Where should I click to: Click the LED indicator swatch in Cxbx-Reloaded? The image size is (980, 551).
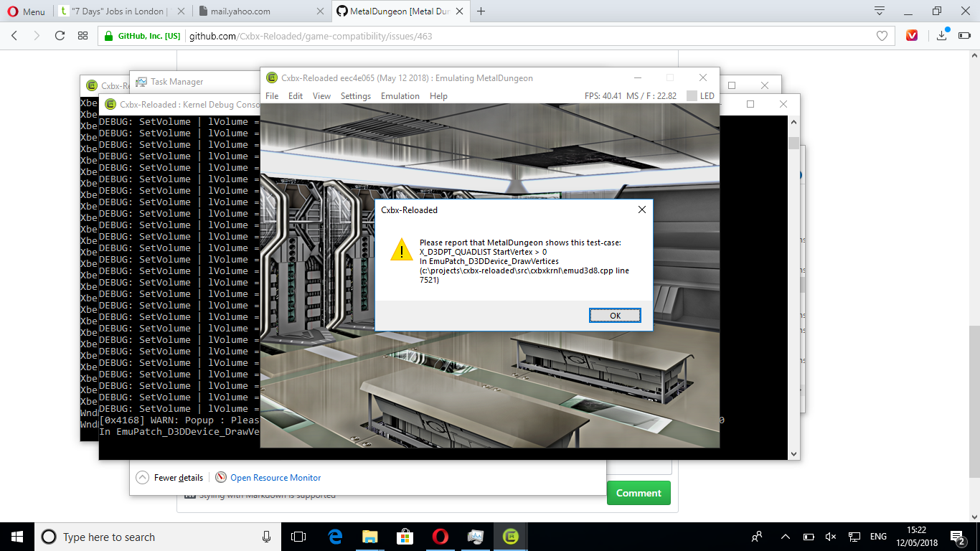[692, 96]
